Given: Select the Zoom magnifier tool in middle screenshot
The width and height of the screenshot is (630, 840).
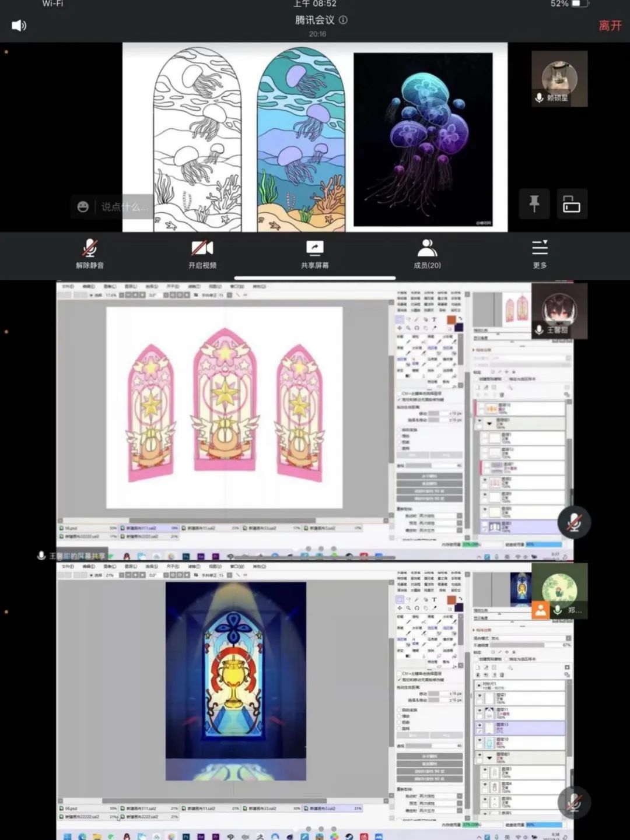Looking at the screenshot, I should pyautogui.click(x=408, y=328).
